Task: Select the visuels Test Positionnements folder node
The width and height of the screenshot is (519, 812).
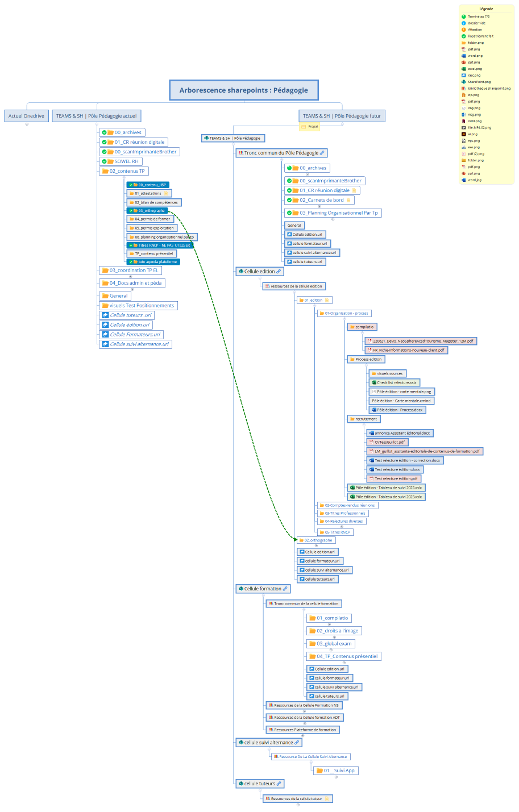Action: click(x=142, y=305)
